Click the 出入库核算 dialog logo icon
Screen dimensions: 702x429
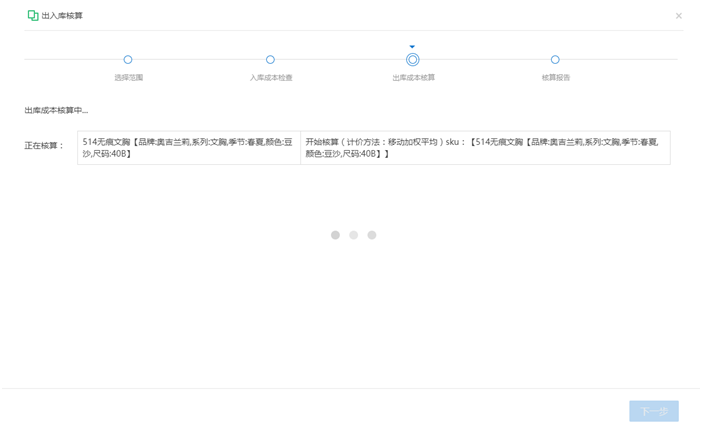click(x=33, y=16)
